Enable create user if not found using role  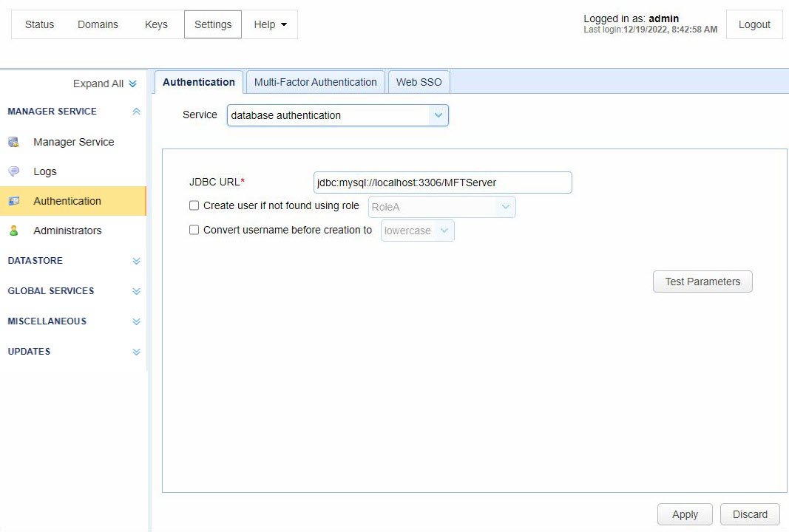(194, 205)
